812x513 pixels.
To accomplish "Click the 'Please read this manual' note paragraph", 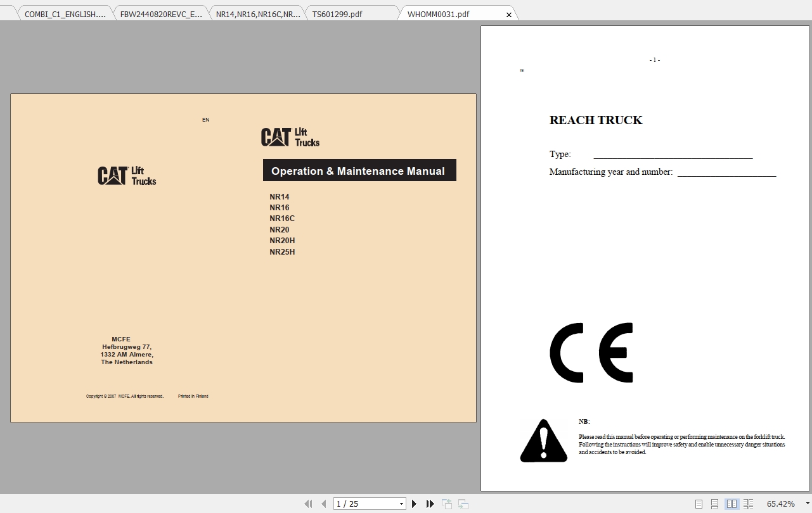I will coord(682,445).
